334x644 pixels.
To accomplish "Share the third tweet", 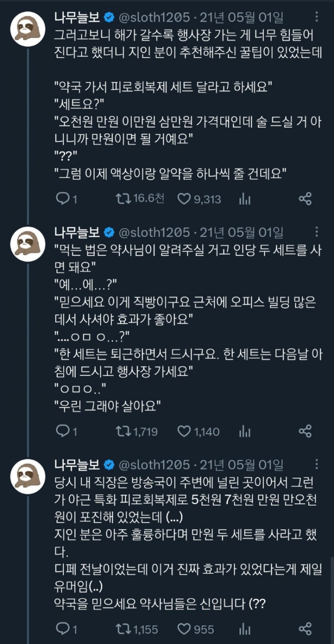I will pyautogui.click(x=305, y=629).
